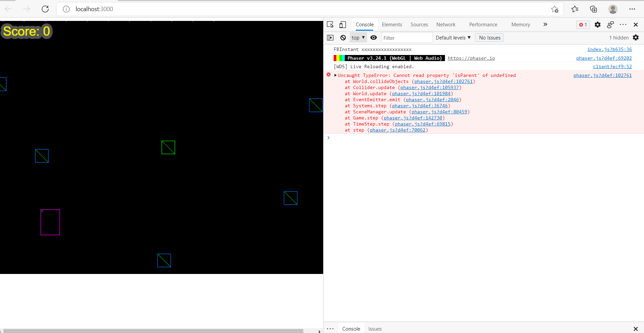Open phaser.js?d4ef:69202 source link
This screenshot has width=644, height=333.
(604, 58)
